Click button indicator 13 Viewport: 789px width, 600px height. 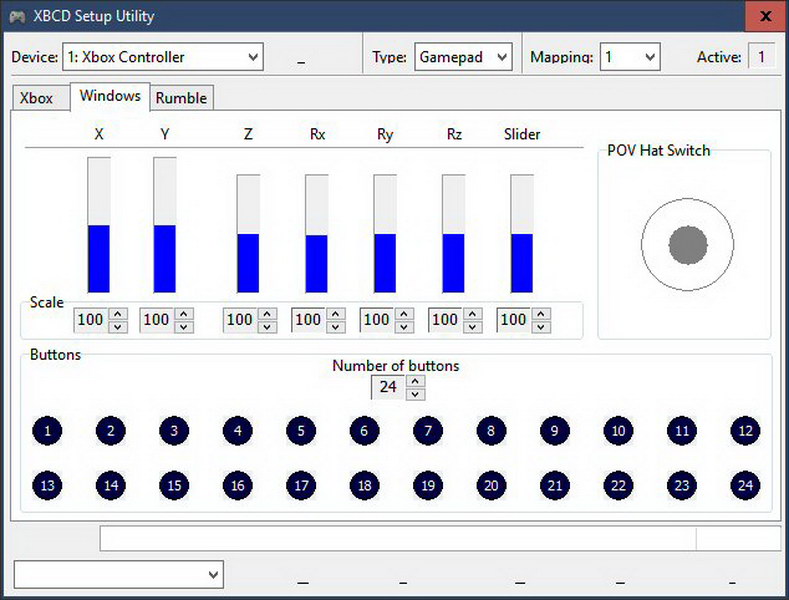coord(47,485)
